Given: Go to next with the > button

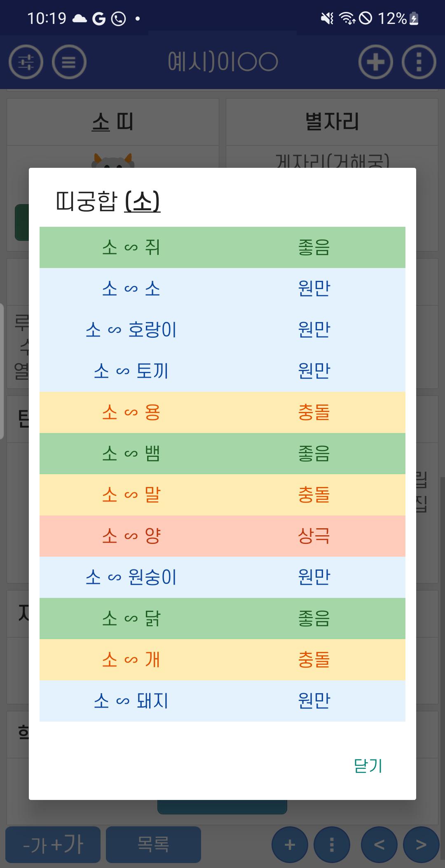Looking at the screenshot, I should pyautogui.click(x=421, y=844).
